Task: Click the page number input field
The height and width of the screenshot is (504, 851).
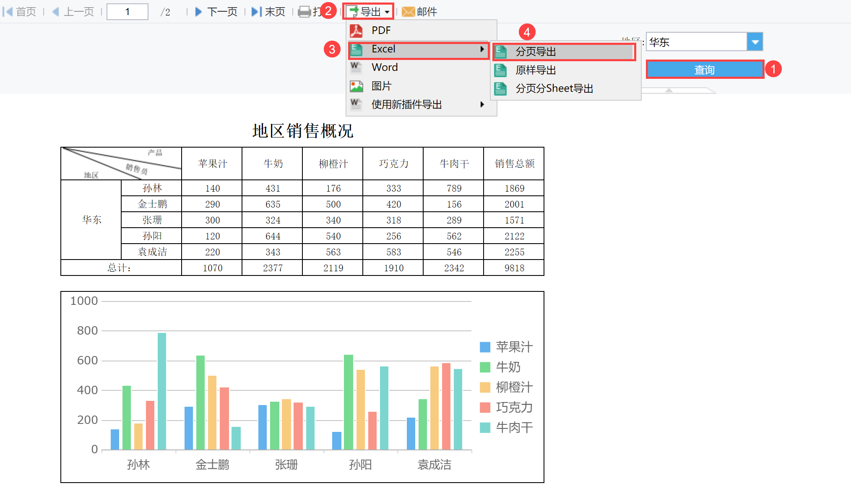Action: point(128,12)
